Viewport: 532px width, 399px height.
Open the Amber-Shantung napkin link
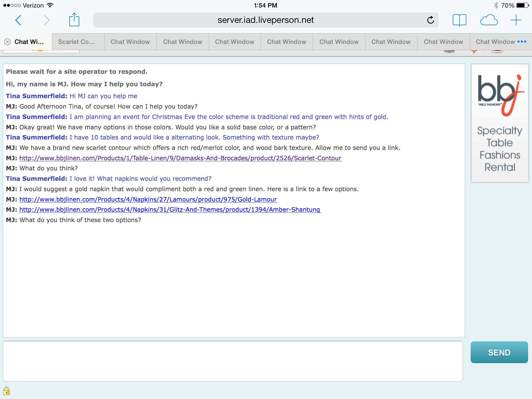[x=170, y=210]
